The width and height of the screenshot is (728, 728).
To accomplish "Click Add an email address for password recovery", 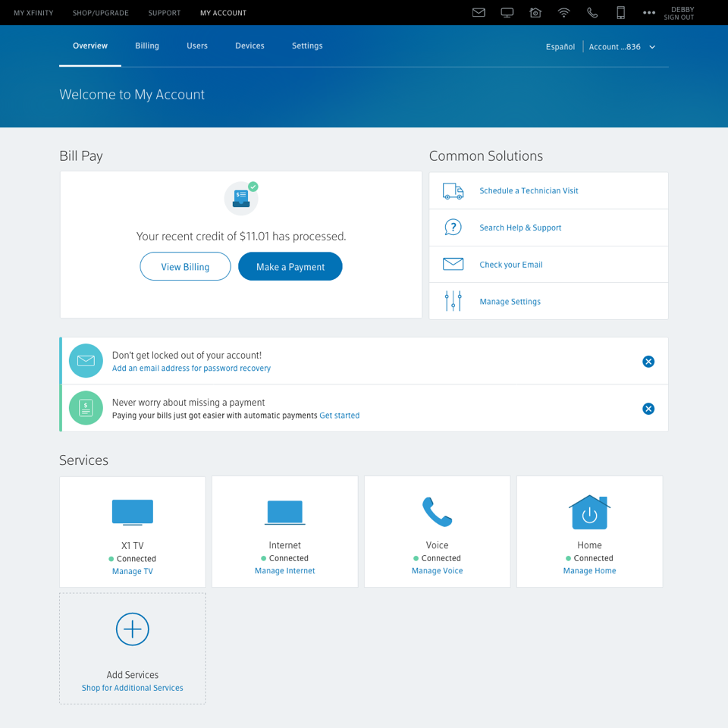I will 191,369.
